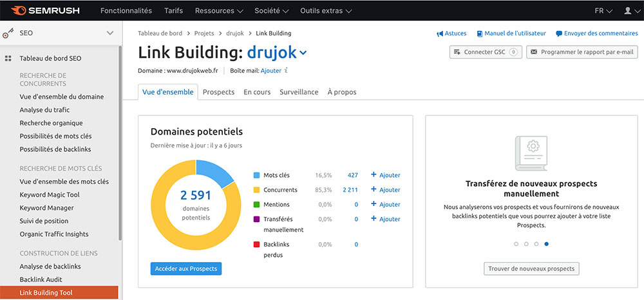Click Trouver de nouveaux prospects button
Image resolution: width=644 pixels, height=300 pixels.
click(531, 269)
